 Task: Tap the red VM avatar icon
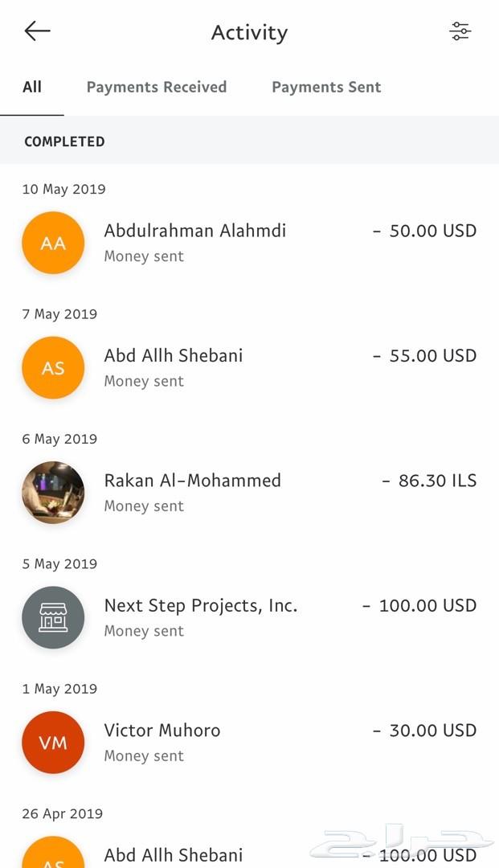click(53, 743)
